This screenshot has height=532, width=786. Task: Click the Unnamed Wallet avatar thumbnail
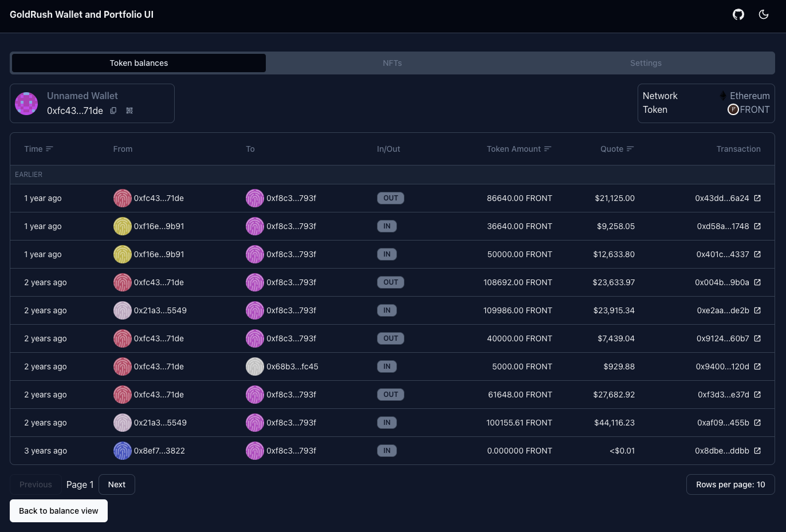coord(26,103)
